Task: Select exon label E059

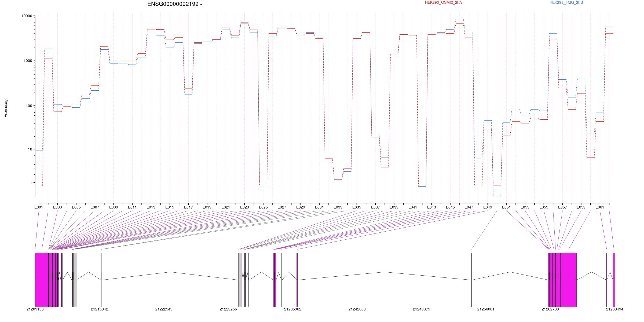Action: click(581, 207)
